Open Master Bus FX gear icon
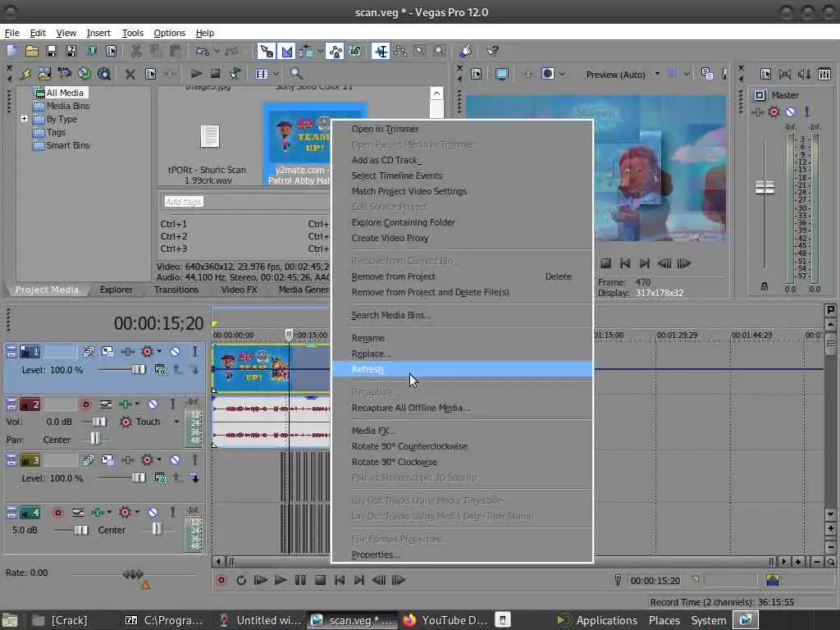The height and width of the screenshot is (630, 840). coord(774,112)
